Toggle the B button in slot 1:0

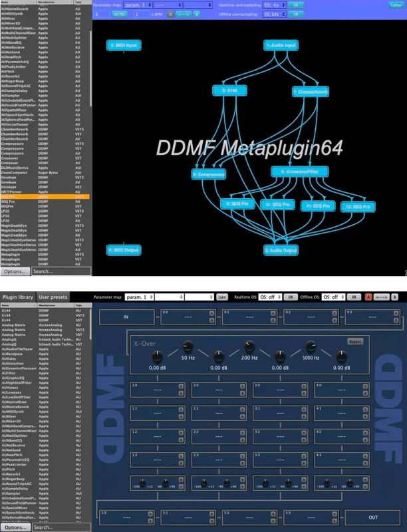click(181, 394)
